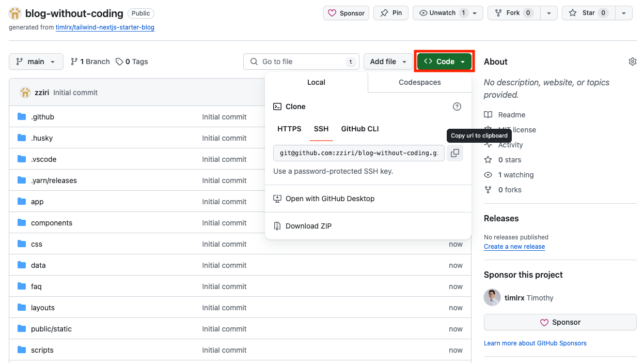Click the watching eye icon in About

pyautogui.click(x=488, y=175)
